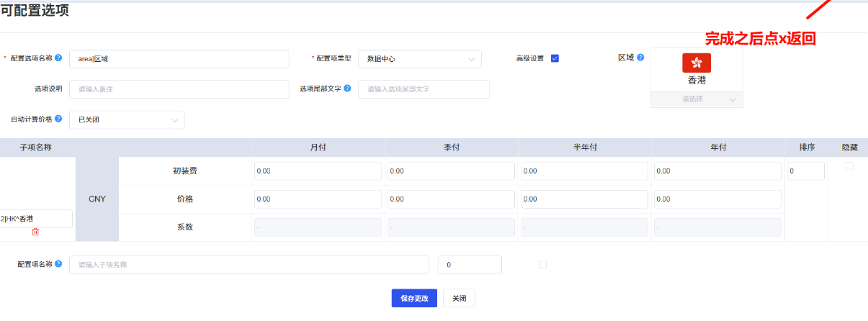Click the sort number field beside 请输入子项名称
The image size is (868, 321).
tap(470, 265)
